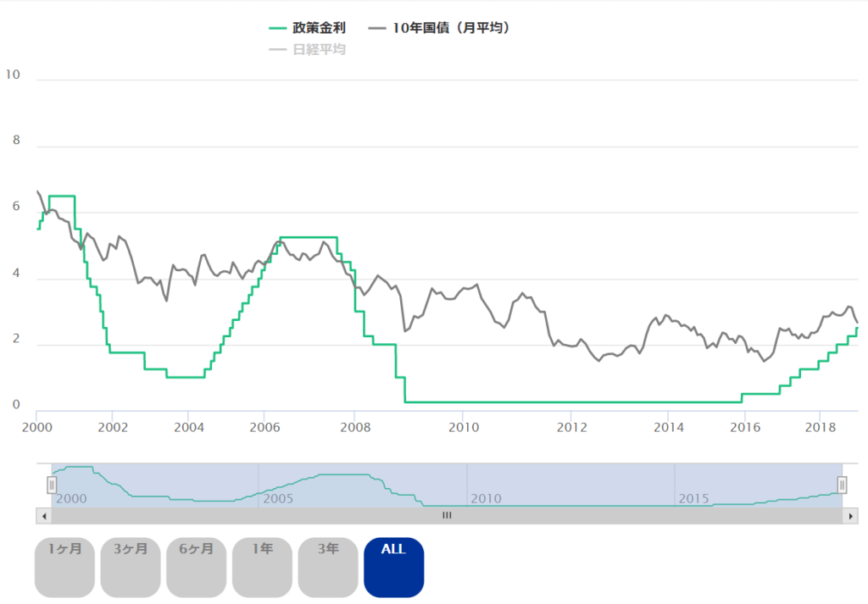Click the 2010 marker in the navigator
This screenshot has height=604, width=868.
[486, 498]
